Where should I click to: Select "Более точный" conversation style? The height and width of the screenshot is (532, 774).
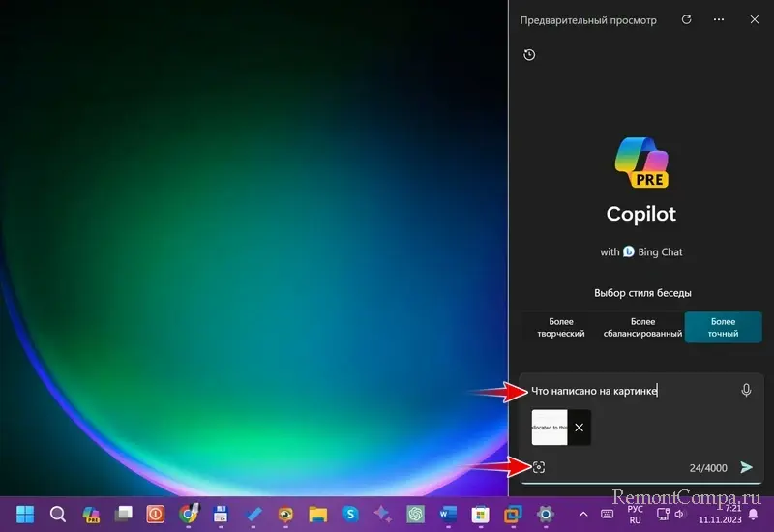click(x=723, y=327)
